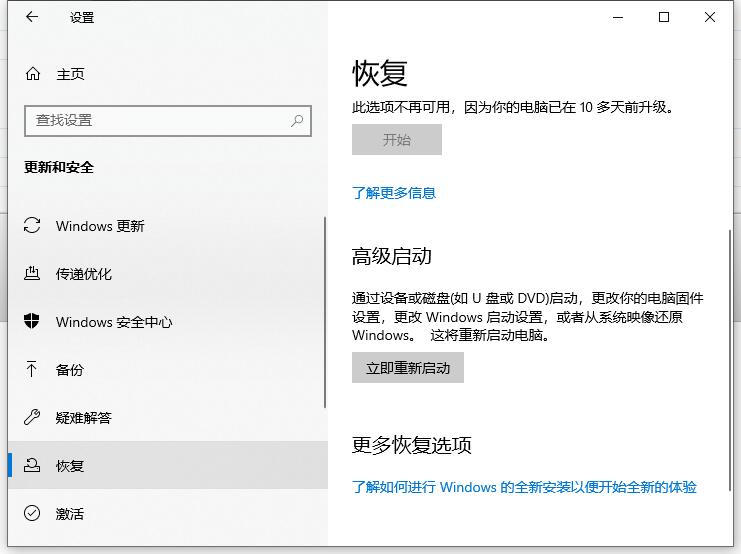Image resolution: width=741 pixels, height=554 pixels.
Task: Open link about Windows 的全新安装
Action: (524, 487)
